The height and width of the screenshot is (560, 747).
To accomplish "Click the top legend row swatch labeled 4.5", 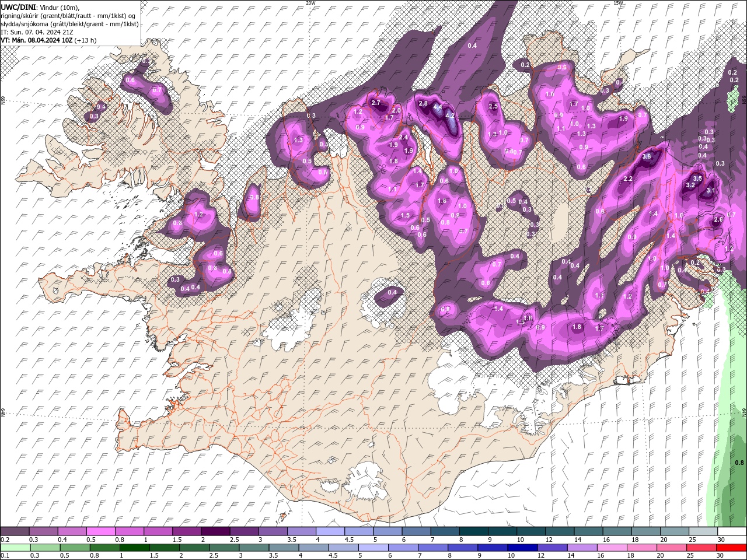I will (x=359, y=531).
